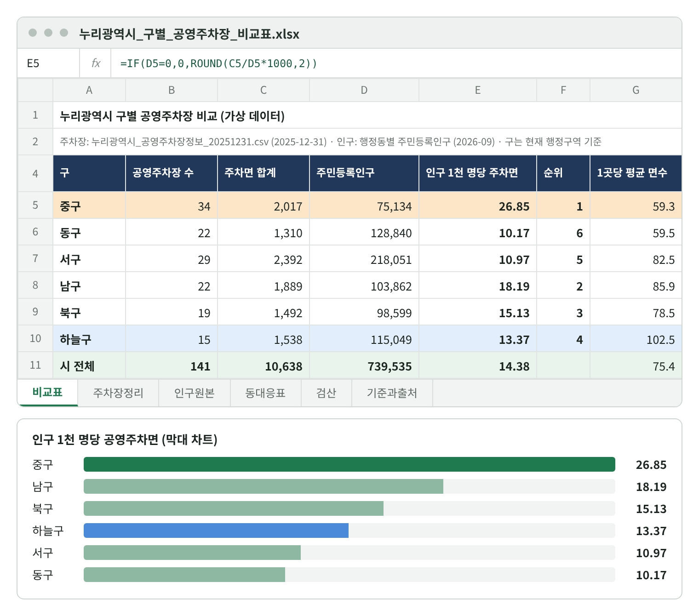The image size is (699, 616).
Task: Select the cell showing 26.85 in the table
Action: coord(478,205)
